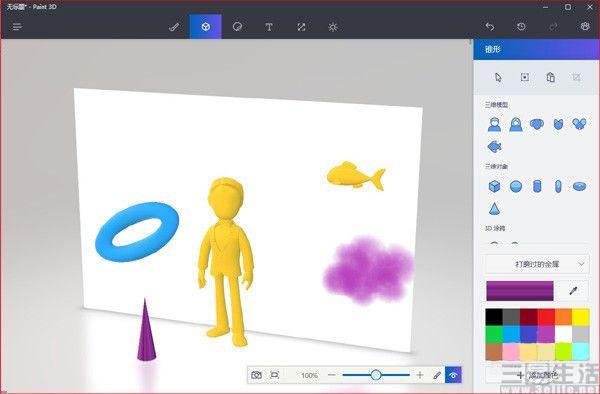Insert the Dog 3D model
Screen dimensions: 600x394
(x=537, y=124)
